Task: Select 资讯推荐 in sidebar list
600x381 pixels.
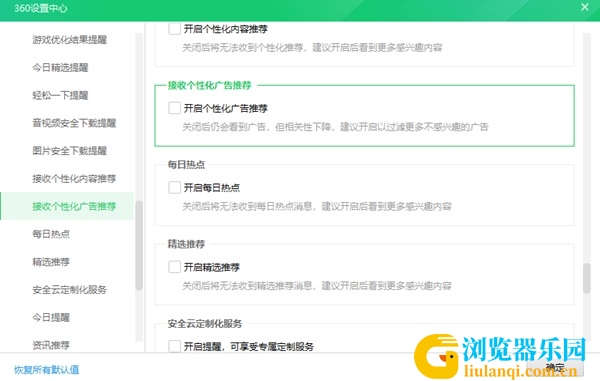Action: (51, 345)
